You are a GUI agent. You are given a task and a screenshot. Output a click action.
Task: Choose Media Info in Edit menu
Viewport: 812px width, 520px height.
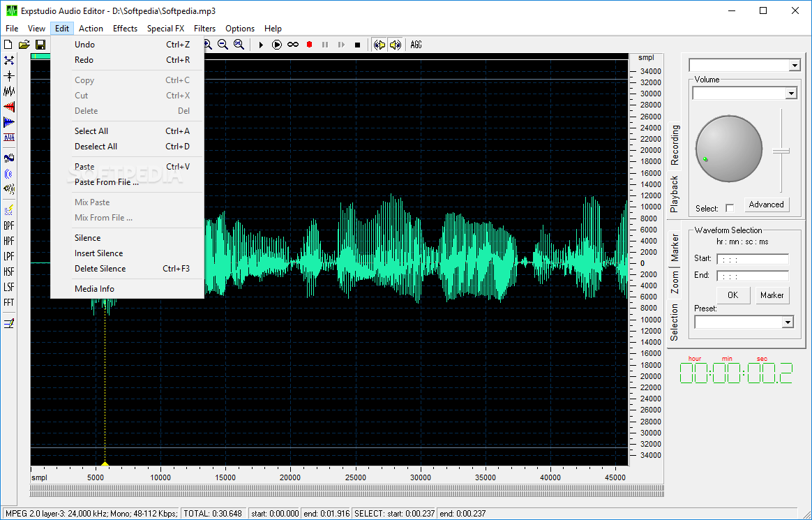tap(127, 289)
